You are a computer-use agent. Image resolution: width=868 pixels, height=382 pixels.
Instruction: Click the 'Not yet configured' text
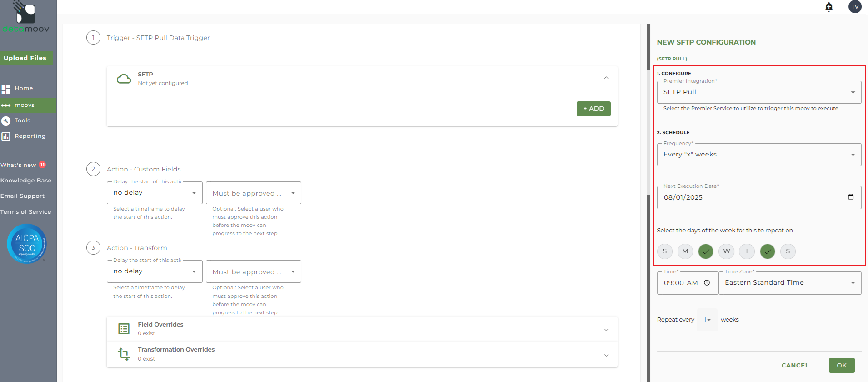[x=163, y=83]
